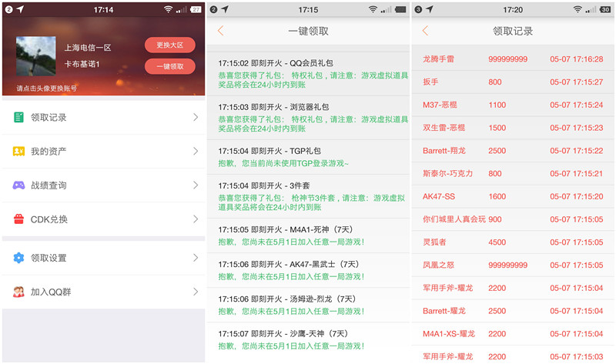The height and width of the screenshot is (364, 616).
Task: Select the 上海电信一区 server text
Action: [x=88, y=48]
